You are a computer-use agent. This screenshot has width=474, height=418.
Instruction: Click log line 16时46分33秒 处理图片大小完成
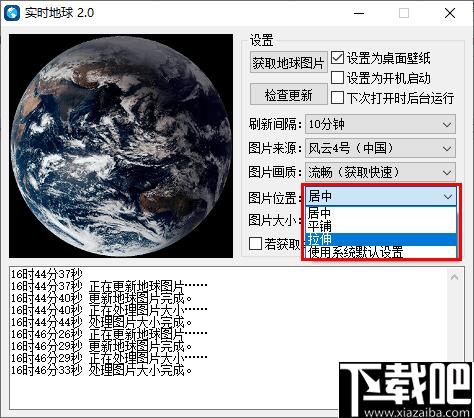[x=102, y=370]
